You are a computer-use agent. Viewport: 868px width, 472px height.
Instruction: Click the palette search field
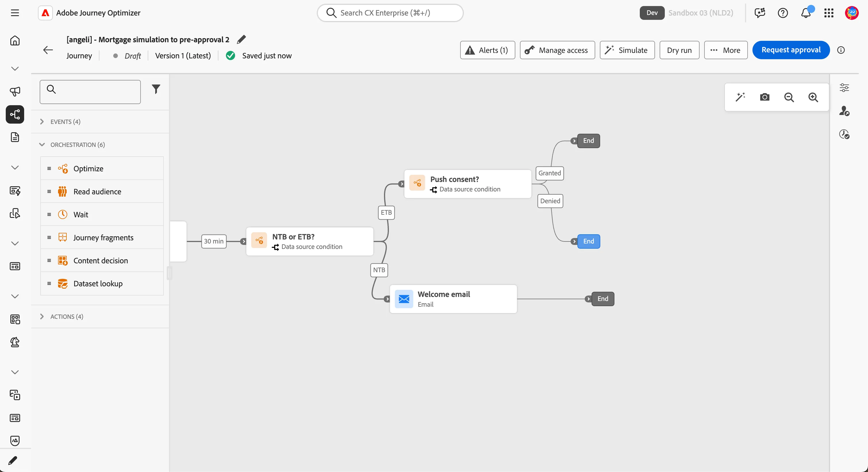[90, 92]
